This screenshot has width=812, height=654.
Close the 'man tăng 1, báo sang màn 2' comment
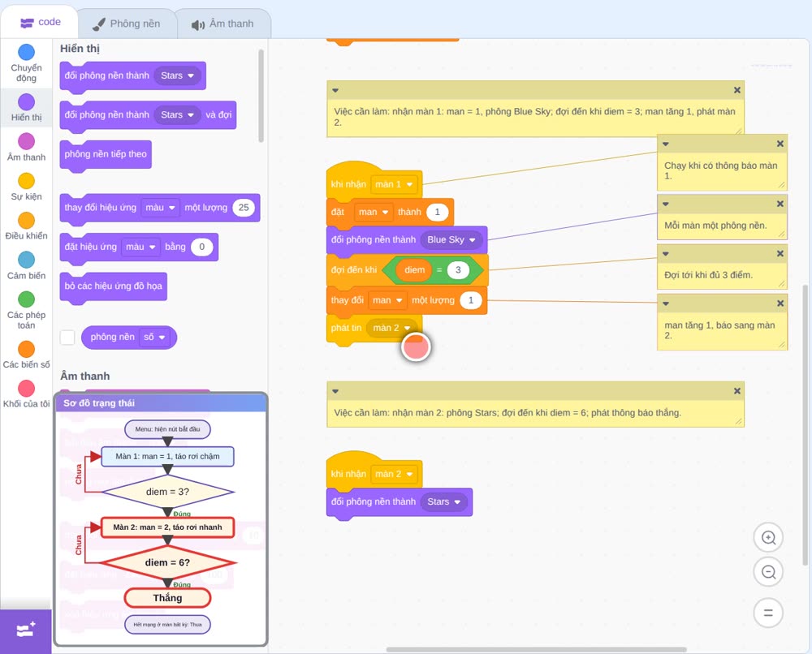click(780, 303)
